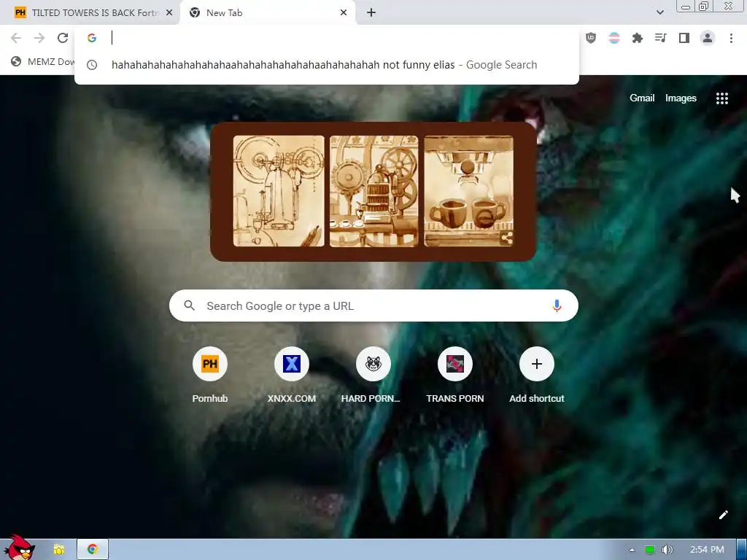
Task: Select Chrome in the taskbar
Action: click(x=93, y=550)
